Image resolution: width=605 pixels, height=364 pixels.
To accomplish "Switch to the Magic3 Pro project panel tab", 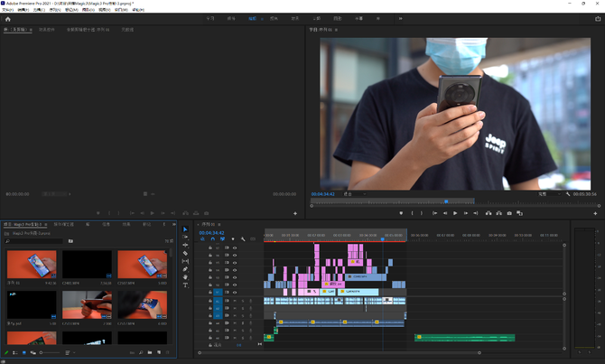I will point(24,224).
